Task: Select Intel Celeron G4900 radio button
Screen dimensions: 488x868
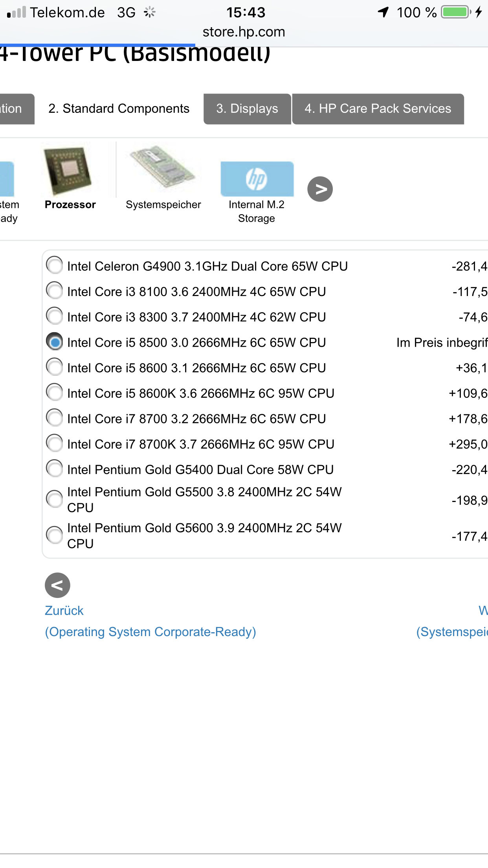Action: [55, 265]
